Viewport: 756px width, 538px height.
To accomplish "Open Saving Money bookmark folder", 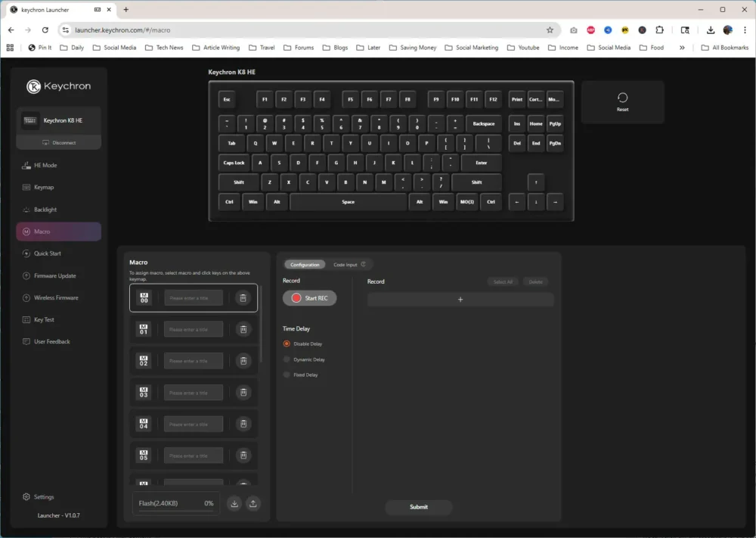I will click(x=413, y=48).
